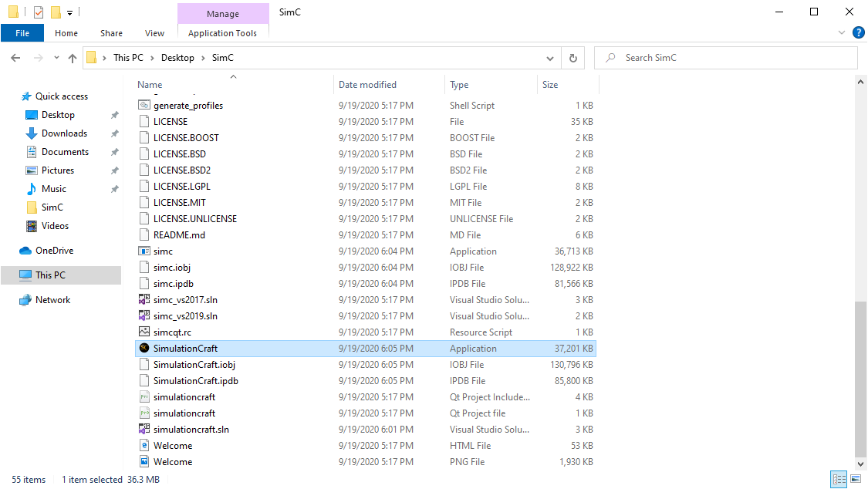Expand the ribbon chevron
This screenshot has width=868, height=489.
pyautogui.click(x=842, y=32)
